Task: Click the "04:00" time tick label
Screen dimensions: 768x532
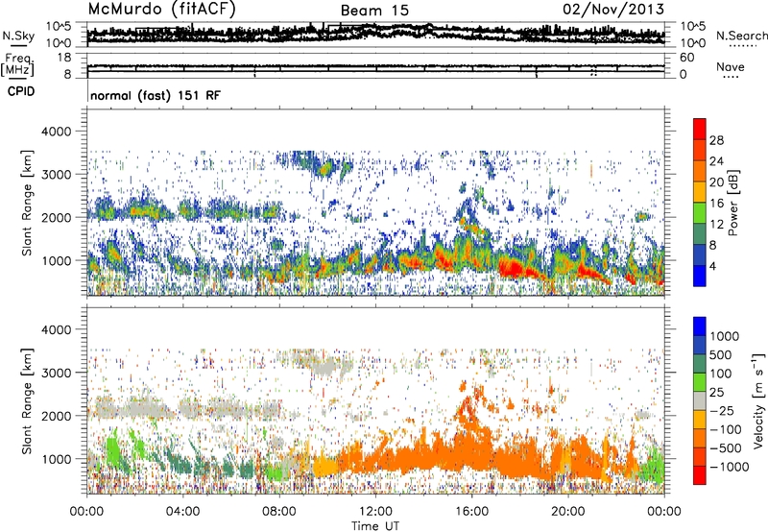Action: 182,512
